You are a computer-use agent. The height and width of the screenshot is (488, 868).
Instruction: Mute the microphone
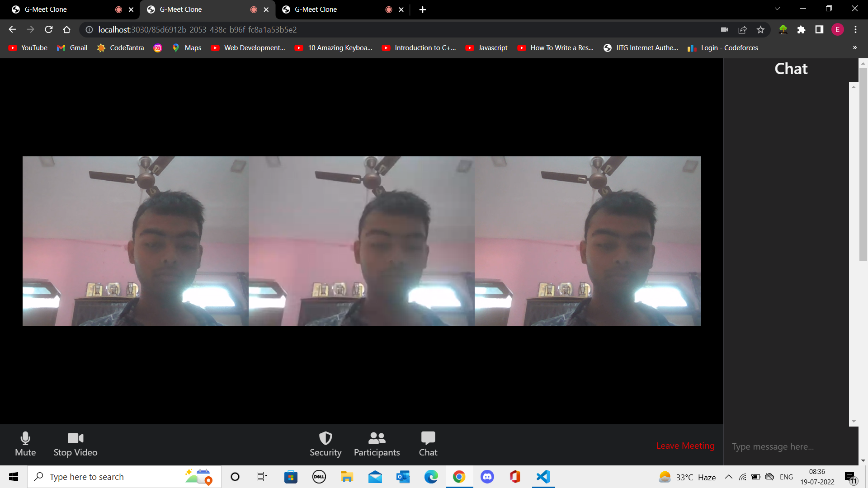(x=25, y=444)
